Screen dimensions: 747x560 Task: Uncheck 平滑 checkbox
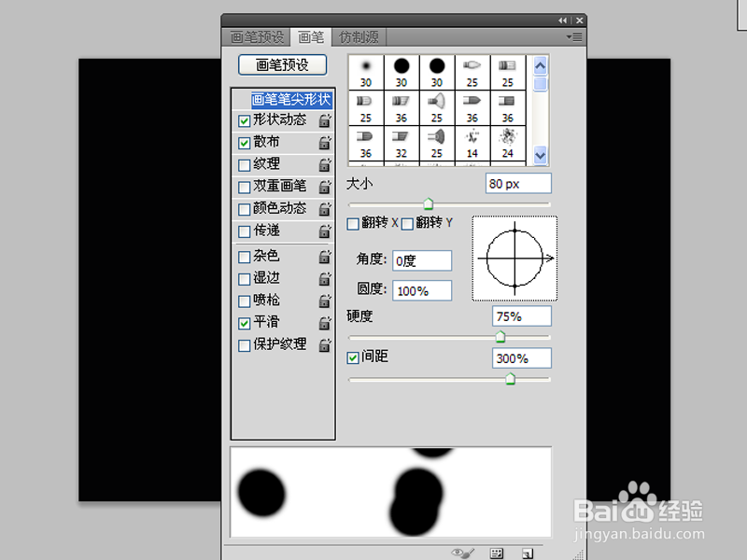pos(244,323)
